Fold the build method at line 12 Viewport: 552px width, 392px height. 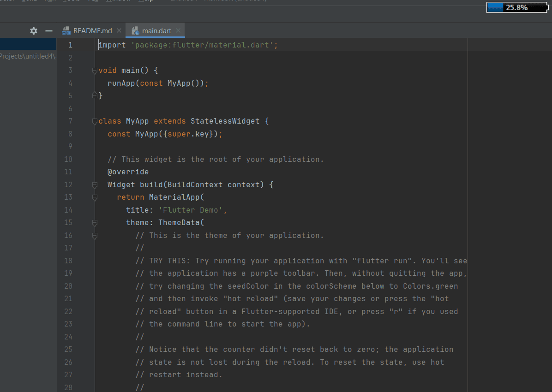point(95,185)
